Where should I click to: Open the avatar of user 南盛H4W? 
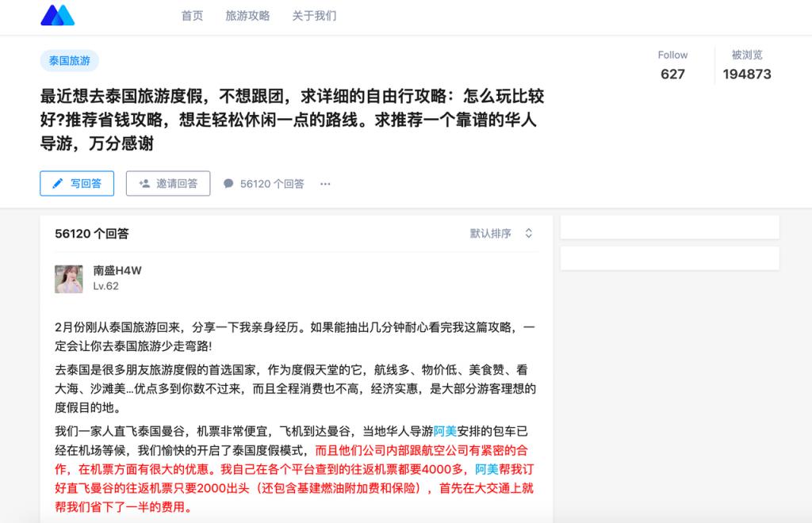click(x=69, y=279)
